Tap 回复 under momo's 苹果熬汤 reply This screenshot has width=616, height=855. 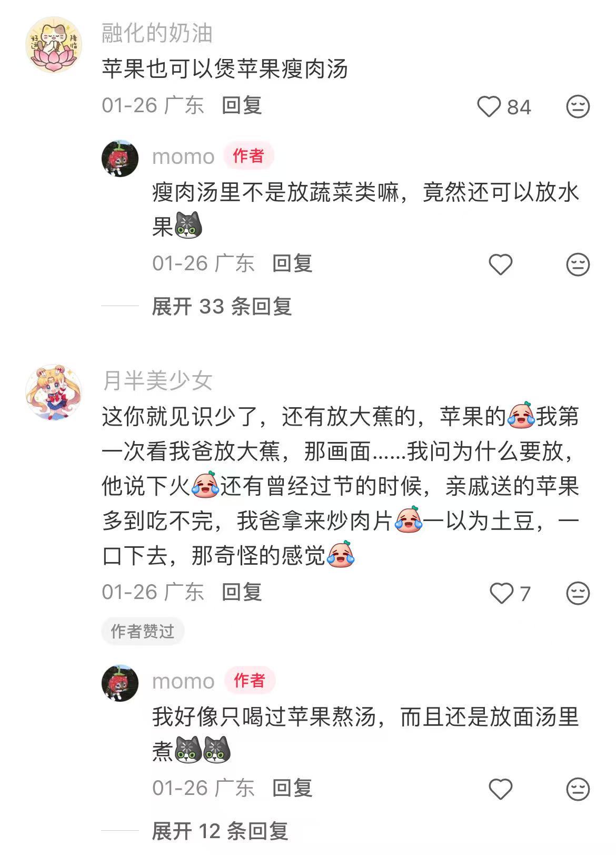click(x=292, y=788)
